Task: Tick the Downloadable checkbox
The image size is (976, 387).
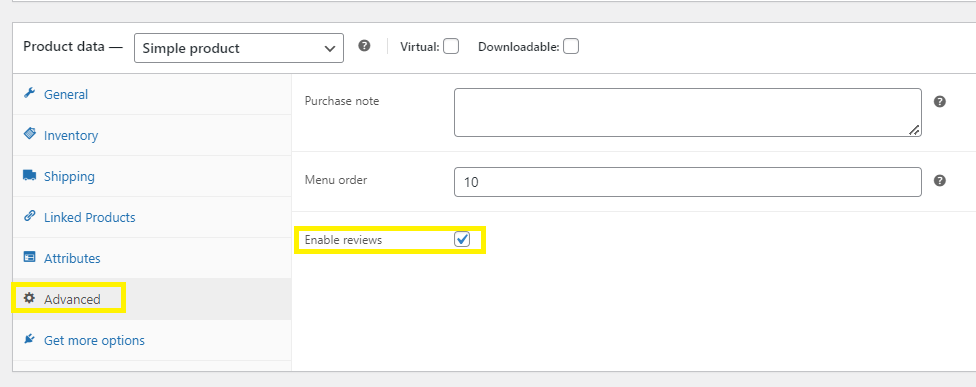Action: point(571,47)
